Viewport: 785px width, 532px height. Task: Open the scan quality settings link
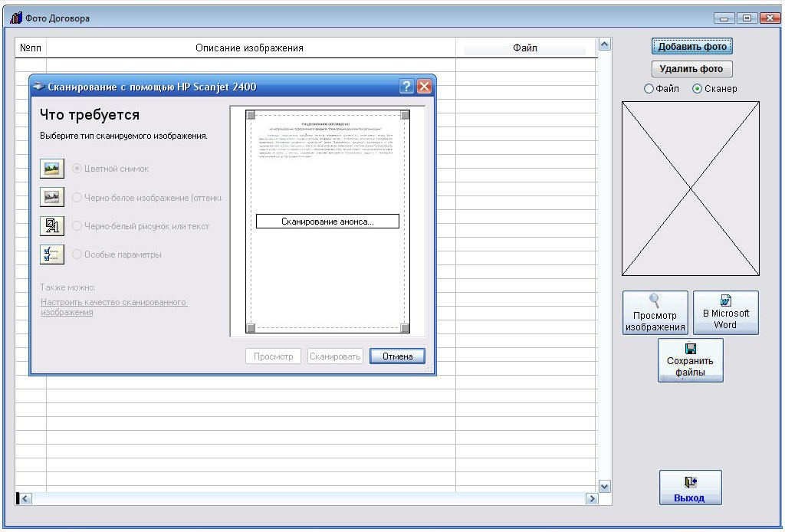pyautogui.click(x=113, y=307)
